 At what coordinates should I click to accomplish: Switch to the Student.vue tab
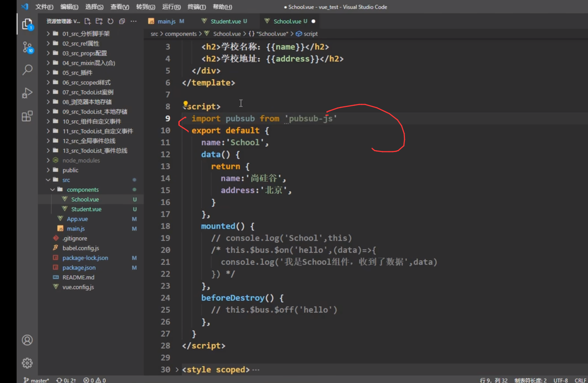(224, 21)
